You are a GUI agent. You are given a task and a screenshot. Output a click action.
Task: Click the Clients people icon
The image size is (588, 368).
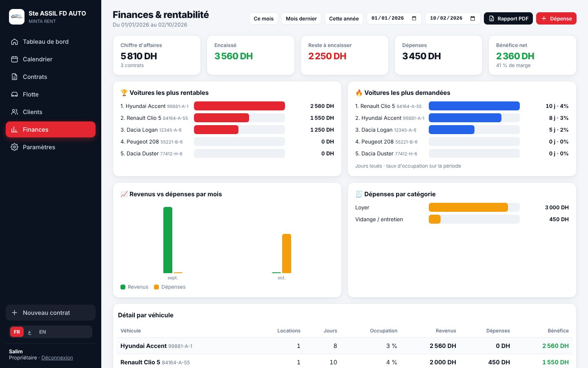point(14,112)
